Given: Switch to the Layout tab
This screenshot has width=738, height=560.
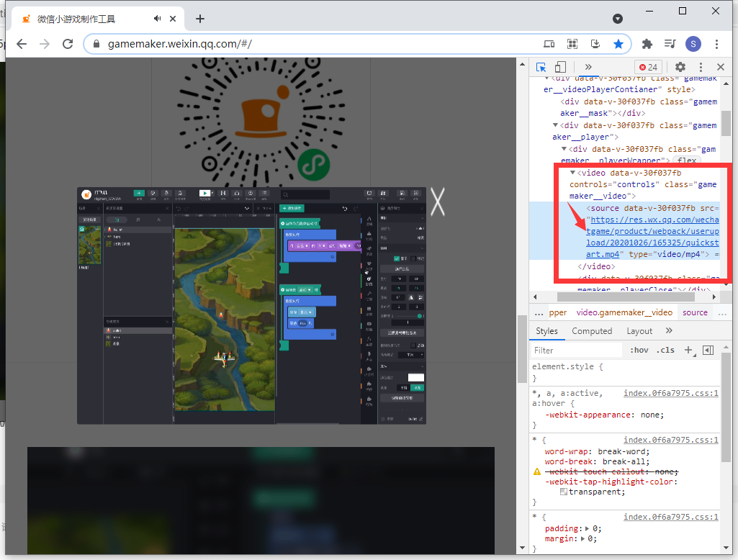Looking at the screenshot, I should pos(639,331).
